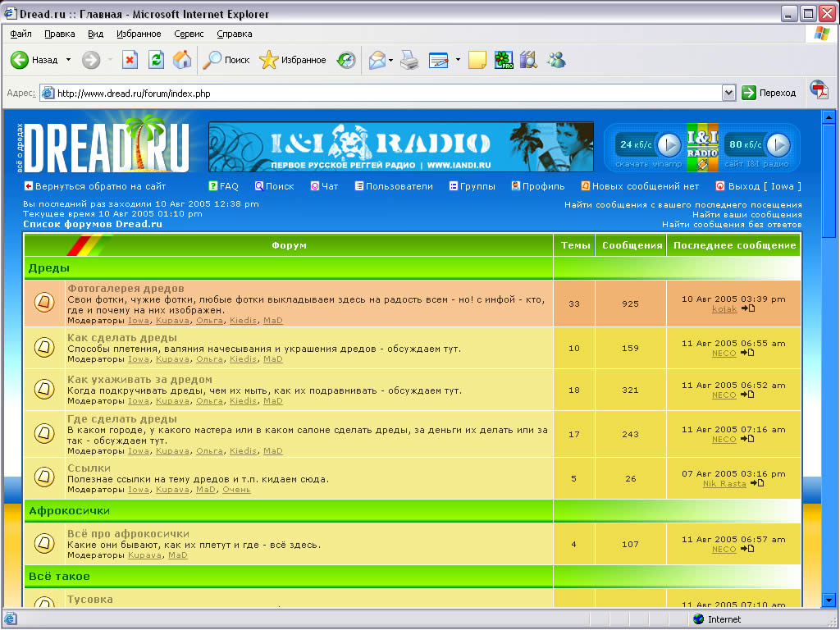Open History clock icon
This screenshot has width=840, height=630.
click(346, 60)
